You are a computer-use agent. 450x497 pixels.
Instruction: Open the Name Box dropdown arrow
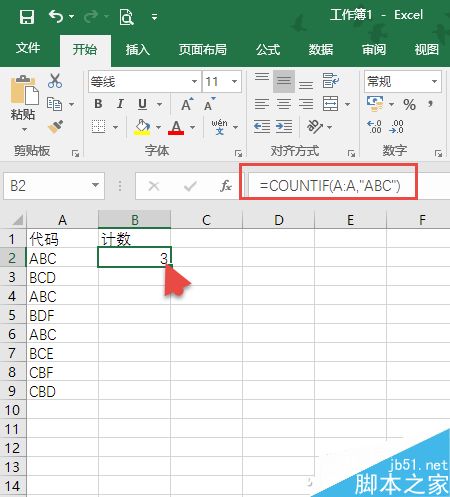pyautogui.click(x=95, y=185)
